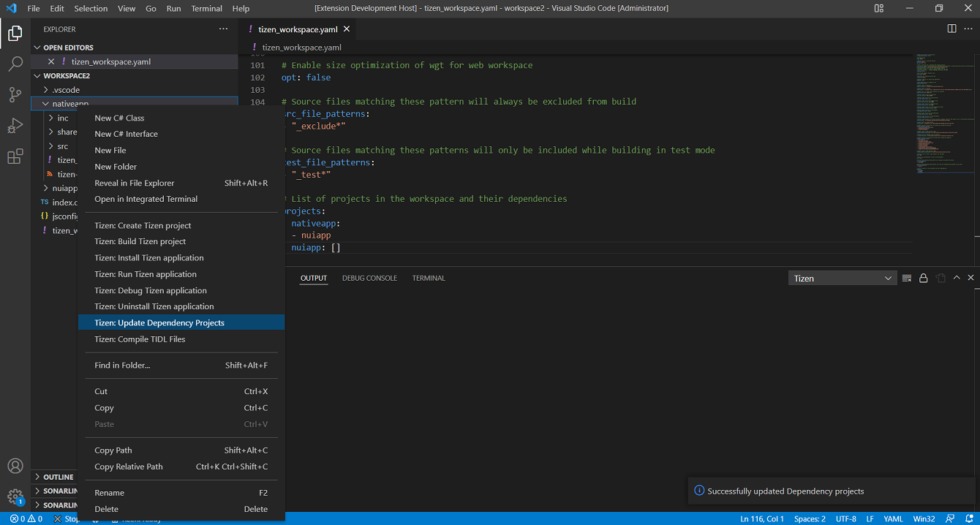Click 'Ln 116, Col 1' in the status bar
The image size is (980, 525).
[762, 518]
